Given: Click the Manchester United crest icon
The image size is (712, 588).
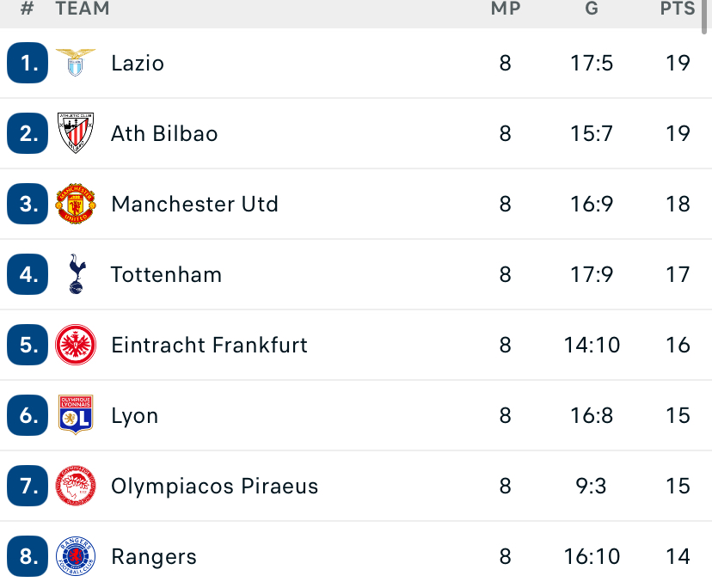Looking at the screenshot, I should tap(76, 204).
